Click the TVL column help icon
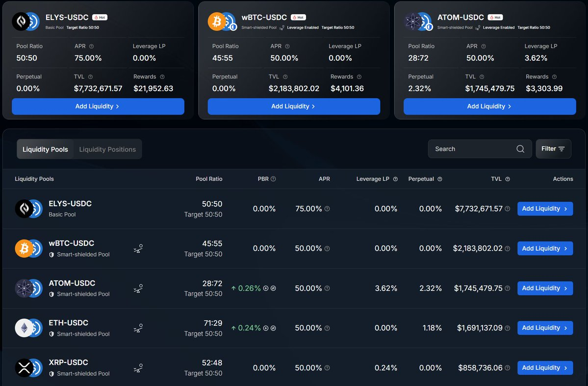Screen dimensions: 588x386 tap(508, 179)
